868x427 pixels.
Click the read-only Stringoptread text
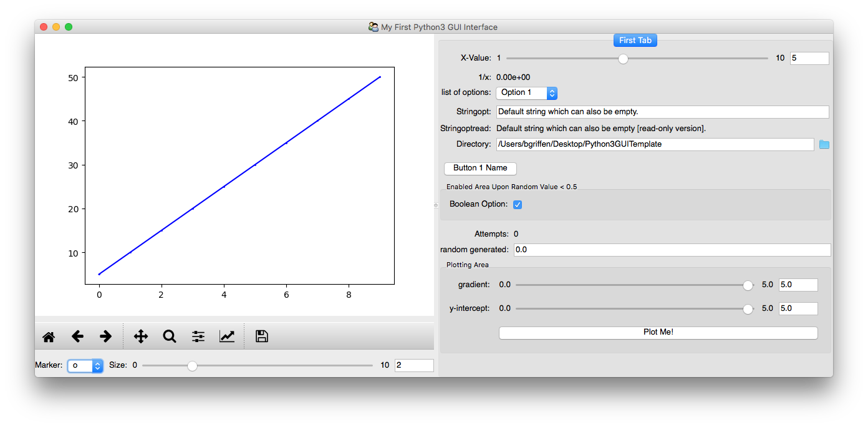601,129
